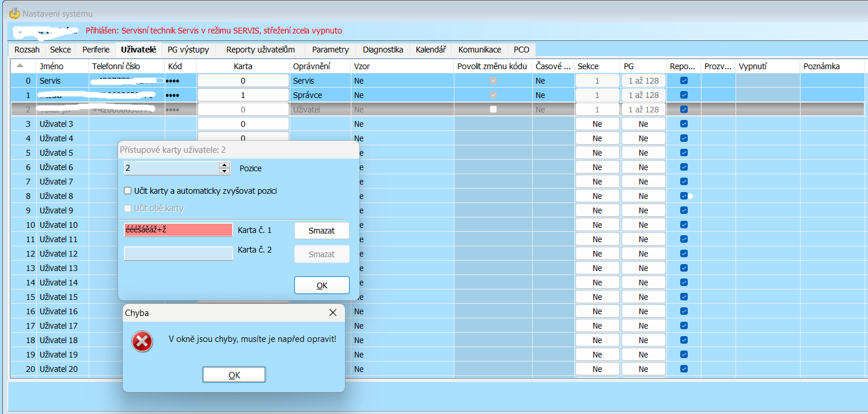Click the Nastavení systému title bar icon
The image size is (868, 414).
[14, 13]
